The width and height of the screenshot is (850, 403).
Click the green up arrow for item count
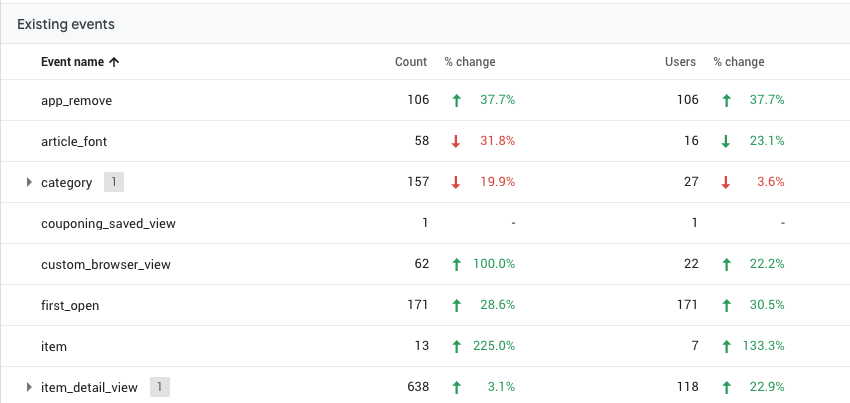pyautogui.click(x=456, y=346)
